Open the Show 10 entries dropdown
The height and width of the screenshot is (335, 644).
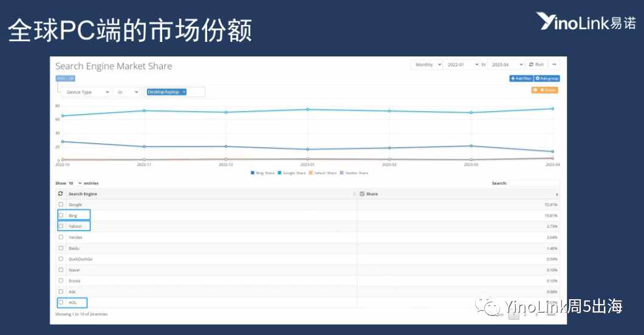(75, 183)
